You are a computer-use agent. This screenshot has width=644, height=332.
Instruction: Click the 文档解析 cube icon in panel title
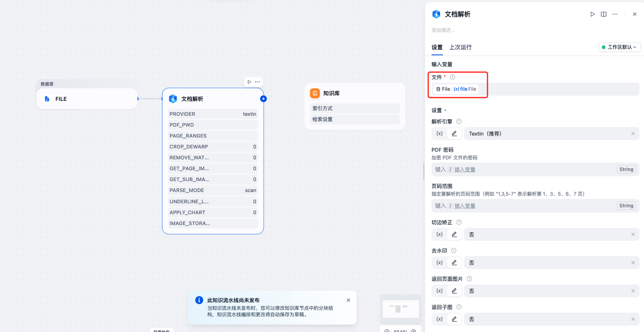tap(436, 14)
